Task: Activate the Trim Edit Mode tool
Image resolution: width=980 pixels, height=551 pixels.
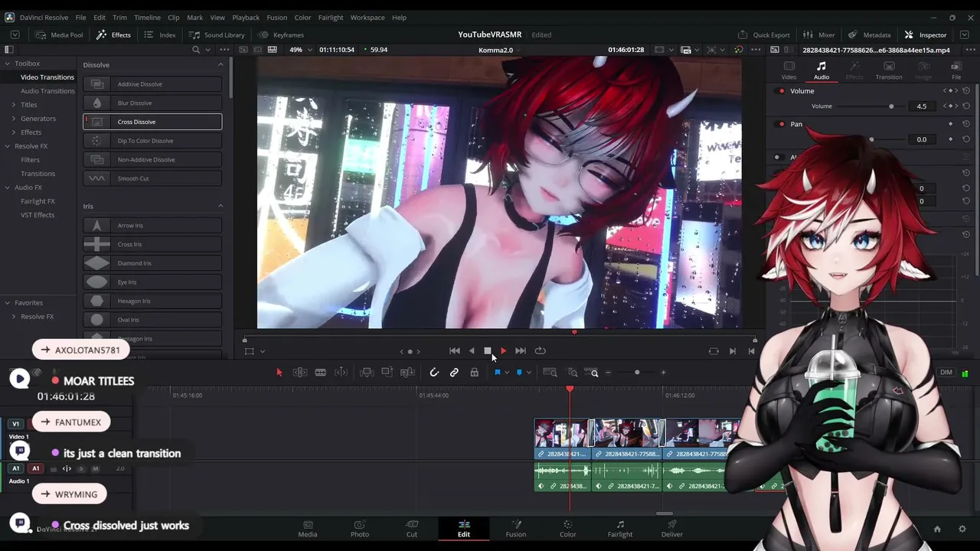Action: pyautogui.click(x=300, y=373)
